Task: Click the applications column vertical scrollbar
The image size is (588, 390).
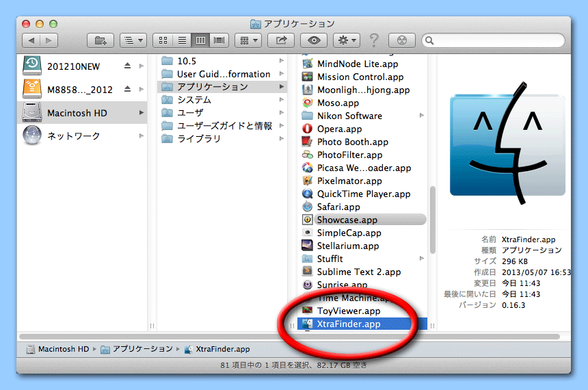Action: [x=432, y=220]
